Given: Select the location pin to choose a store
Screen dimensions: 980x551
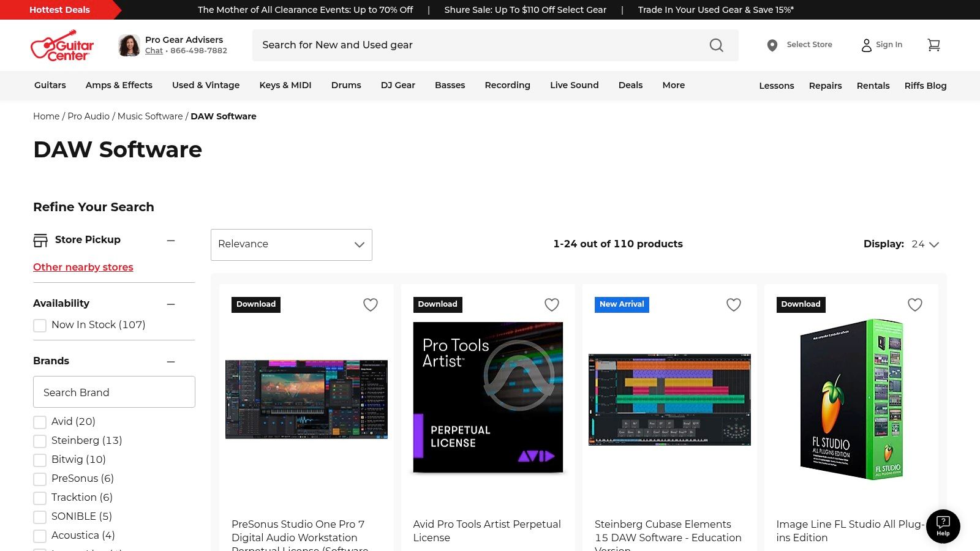Looking at the screenshot, I should [772, 45].
